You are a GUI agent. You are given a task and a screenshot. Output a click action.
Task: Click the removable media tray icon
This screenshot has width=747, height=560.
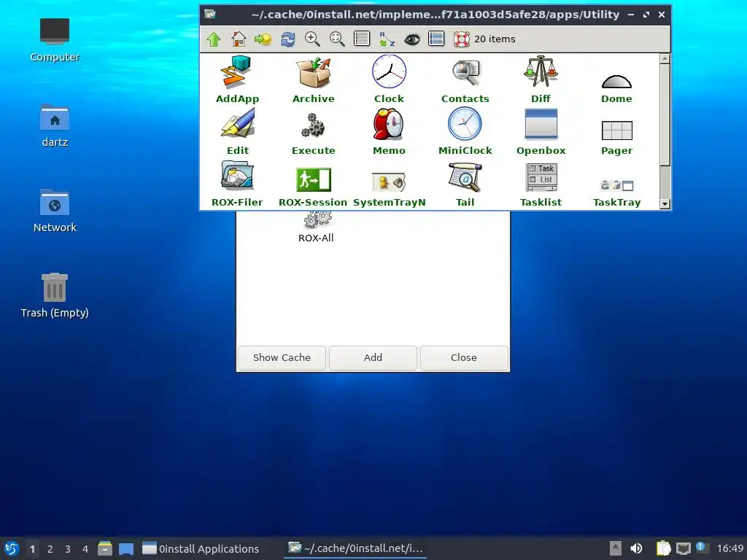coord(616,548)
